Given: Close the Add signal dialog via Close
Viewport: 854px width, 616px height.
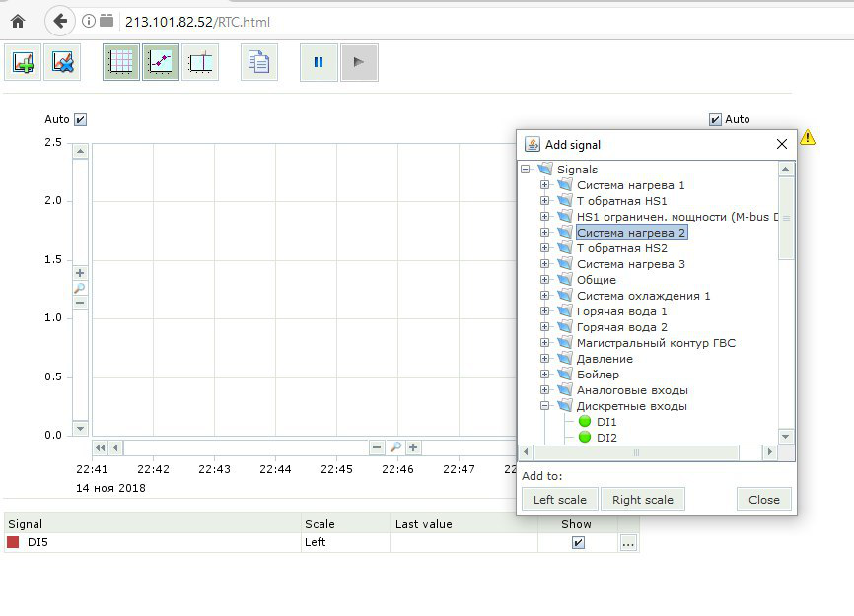Looking at the screenshot, I should point(763,500).
